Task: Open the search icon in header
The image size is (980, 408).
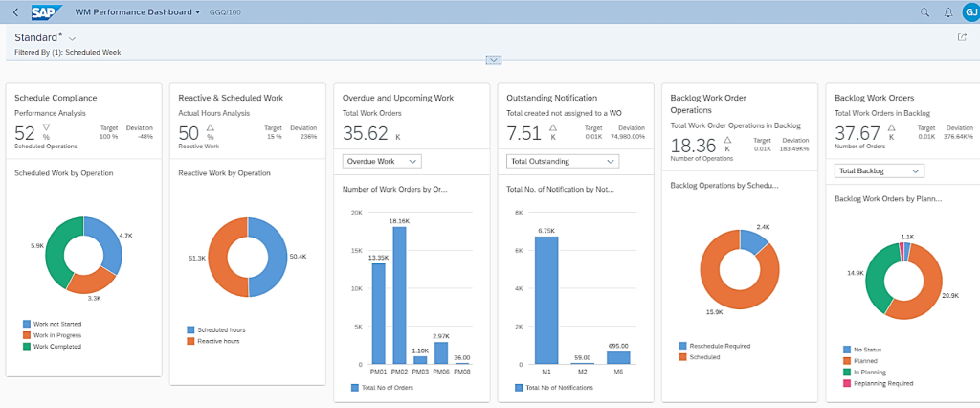Action: click(x=924, y=12)
